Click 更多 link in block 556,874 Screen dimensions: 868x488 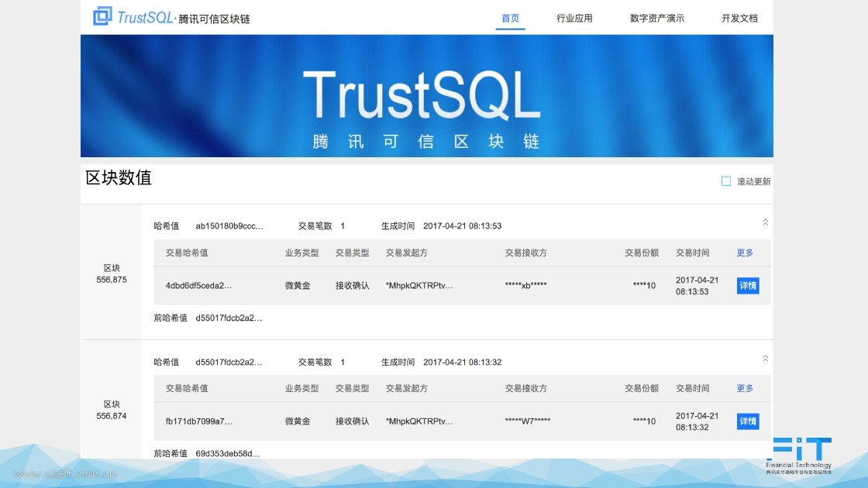click(x=745, y=388)
